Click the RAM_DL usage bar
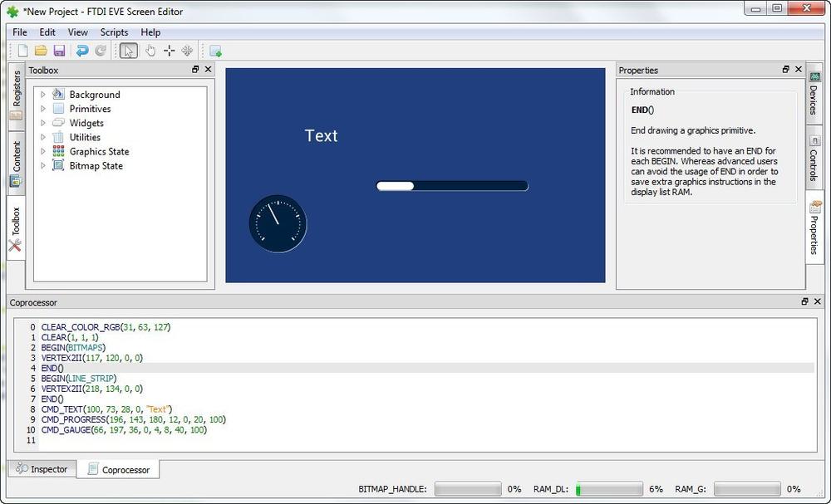The height and width of the screenshot is (504, 831). 609,489
